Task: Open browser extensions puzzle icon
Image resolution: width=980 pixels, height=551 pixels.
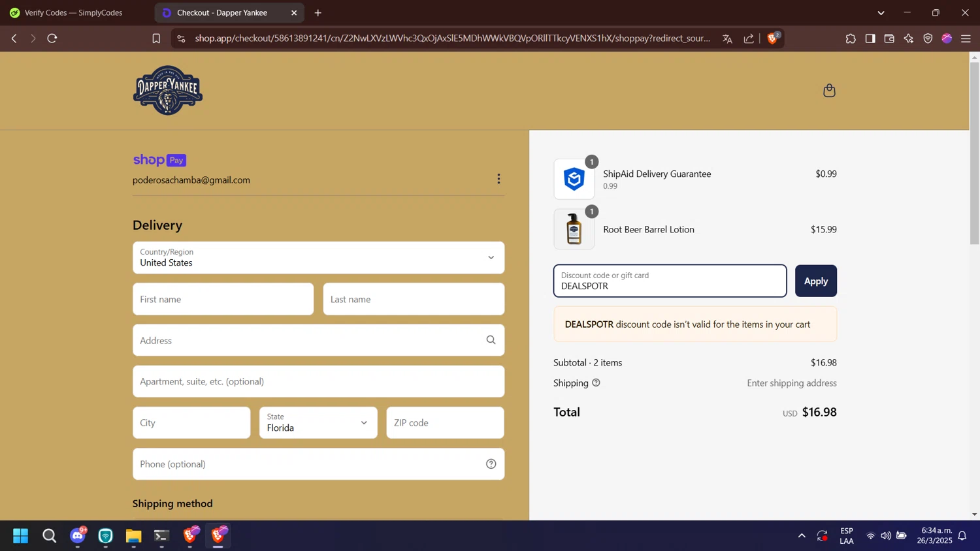Action: coord(851,39)
